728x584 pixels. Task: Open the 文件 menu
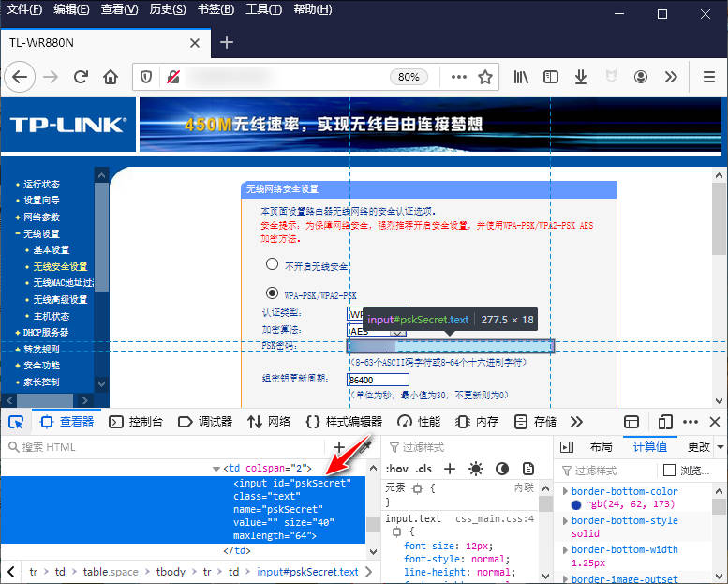coord(23,9)
